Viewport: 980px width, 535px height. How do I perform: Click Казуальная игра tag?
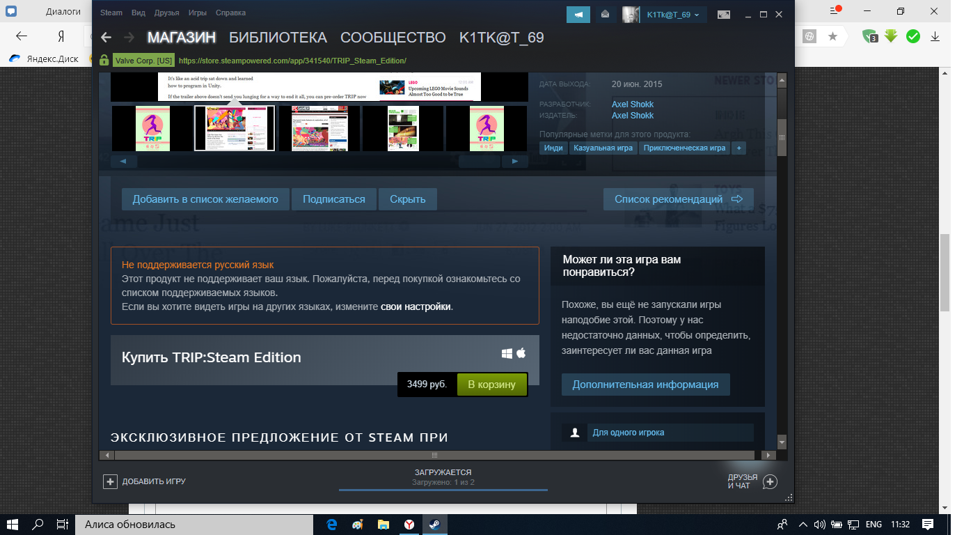603,148
